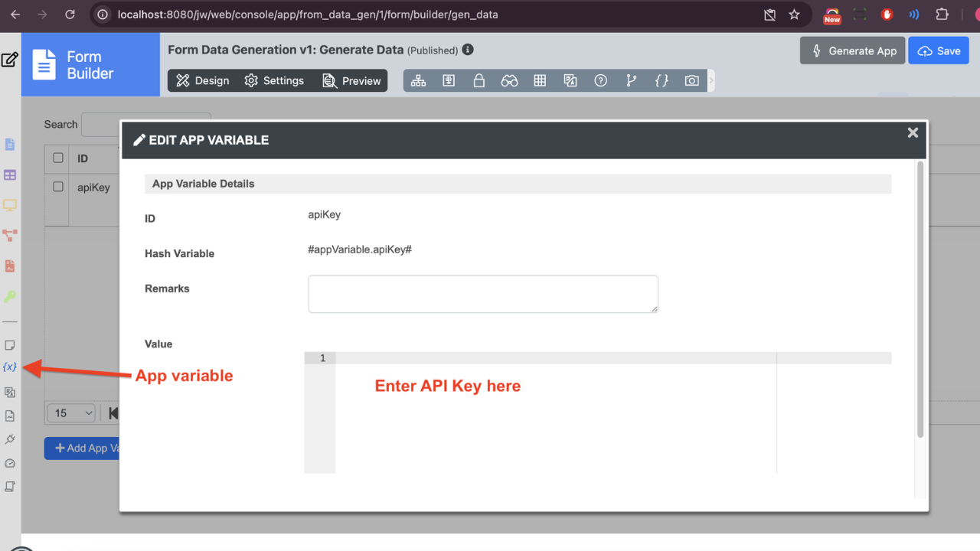This screenshot has width=980, height=551.
Task: Switch to the Settings tab
Action: pos(274,80)
